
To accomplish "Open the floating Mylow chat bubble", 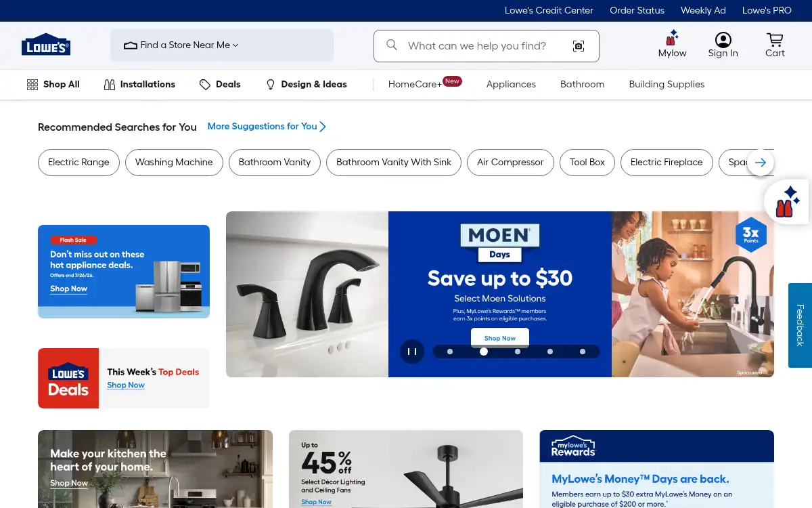I will [x=786, y=201].
